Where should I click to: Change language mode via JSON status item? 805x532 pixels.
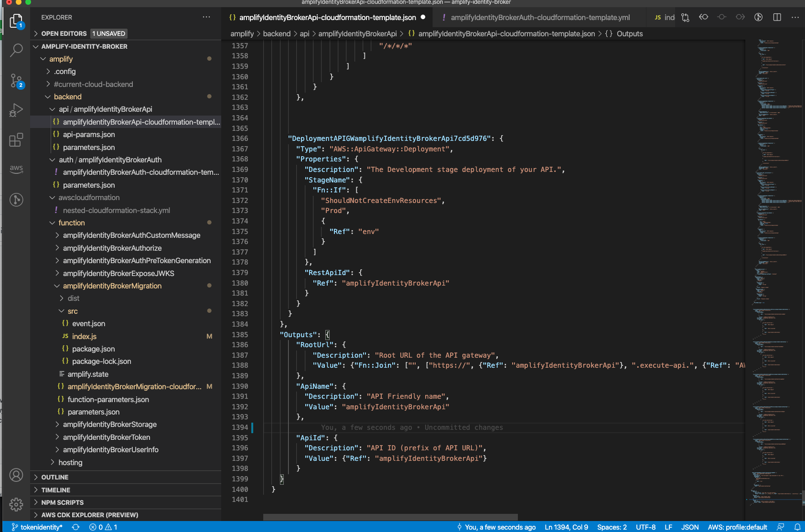[x=689, y=527]
